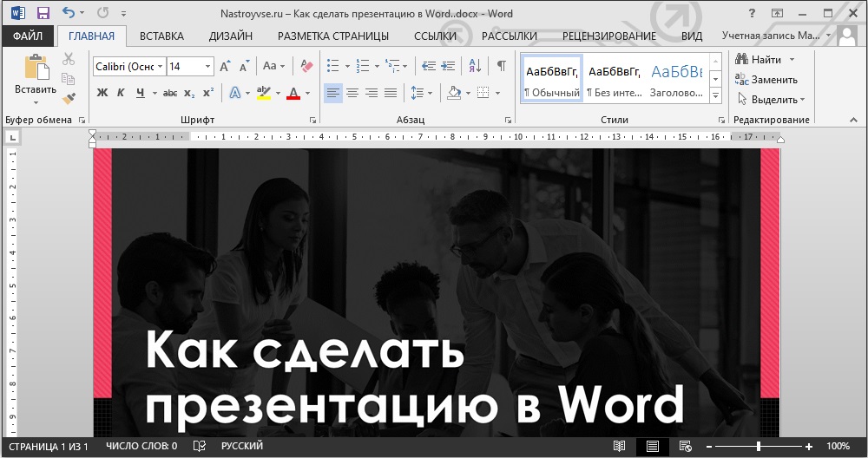Sort text alphabetically

tap(475, 66)
